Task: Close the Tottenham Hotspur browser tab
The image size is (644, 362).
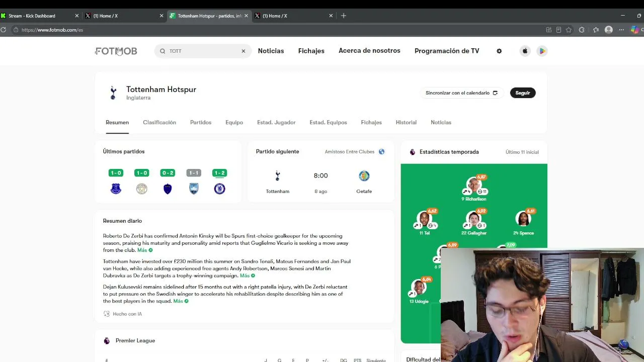Action: [x=246, y=16]
